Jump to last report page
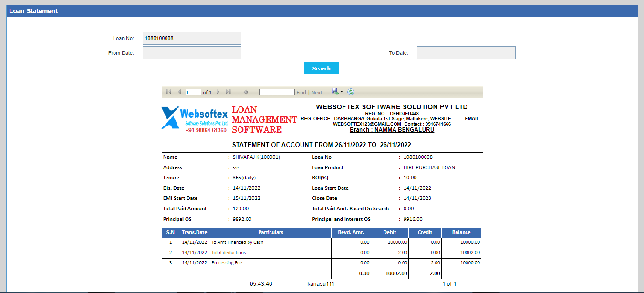The height and width of the screenshot is (293, 644). (x=229, y=92)
